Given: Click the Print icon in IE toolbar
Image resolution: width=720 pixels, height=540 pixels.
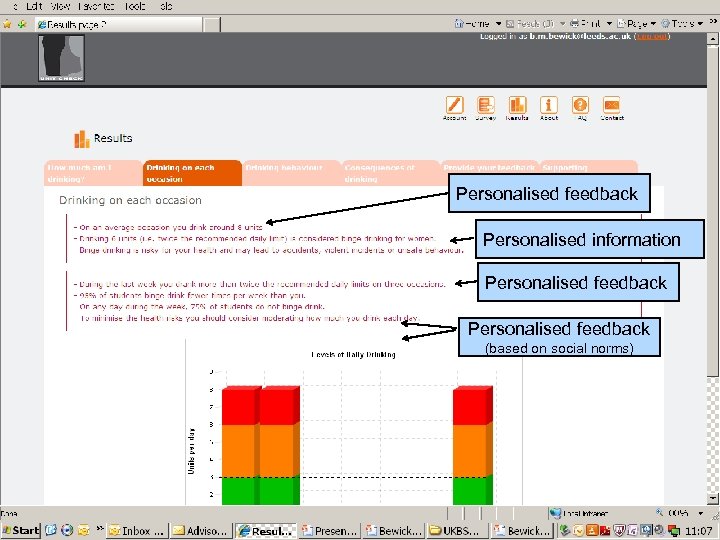Looking at the screenshot, I should click(574, 23).
